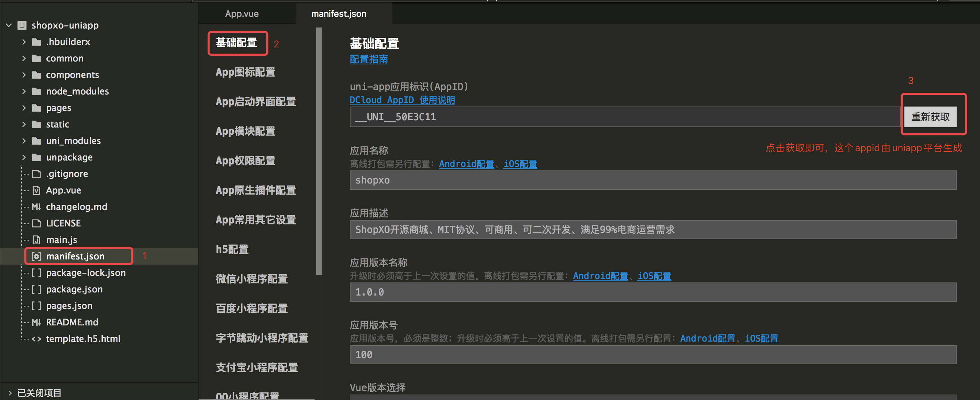Click the App.vue file icon in tree
The height and width of the screenshot is (400, 980).
coord(36,190)
